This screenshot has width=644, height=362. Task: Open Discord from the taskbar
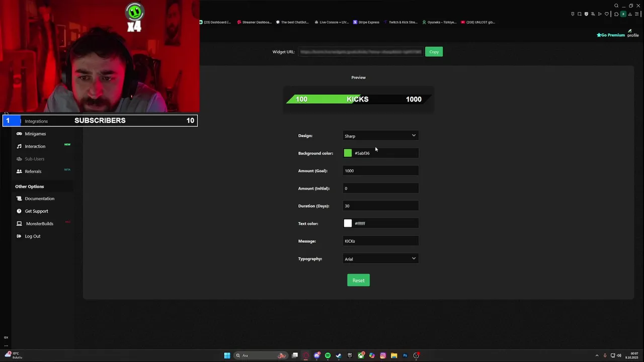317,355
